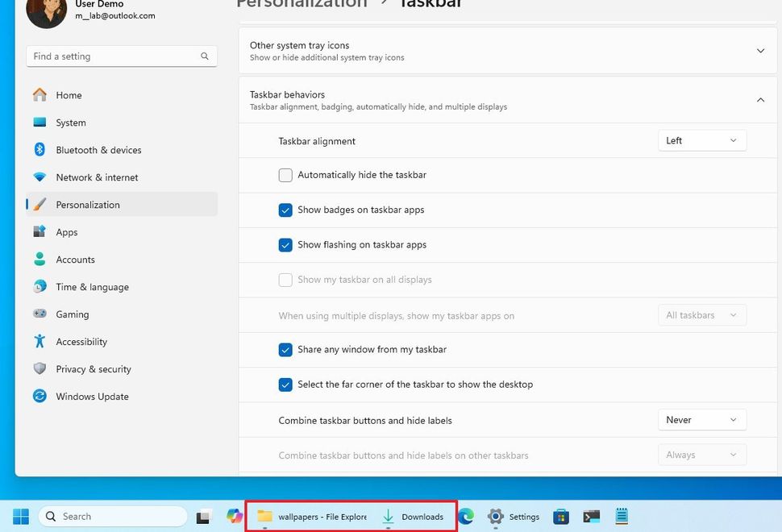Open the Taskbar alignment dropdown

pos(701,139)
